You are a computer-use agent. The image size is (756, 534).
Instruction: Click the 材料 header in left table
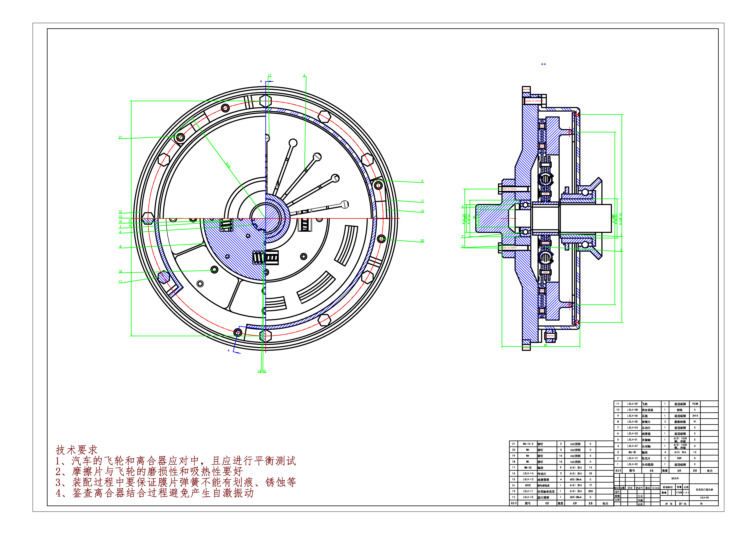point(575,503)
